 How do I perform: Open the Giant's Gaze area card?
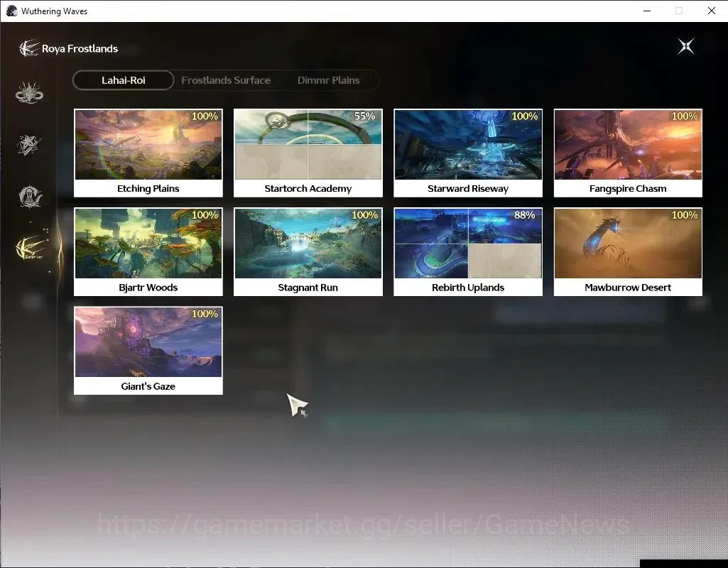click(x=148, y=351)
